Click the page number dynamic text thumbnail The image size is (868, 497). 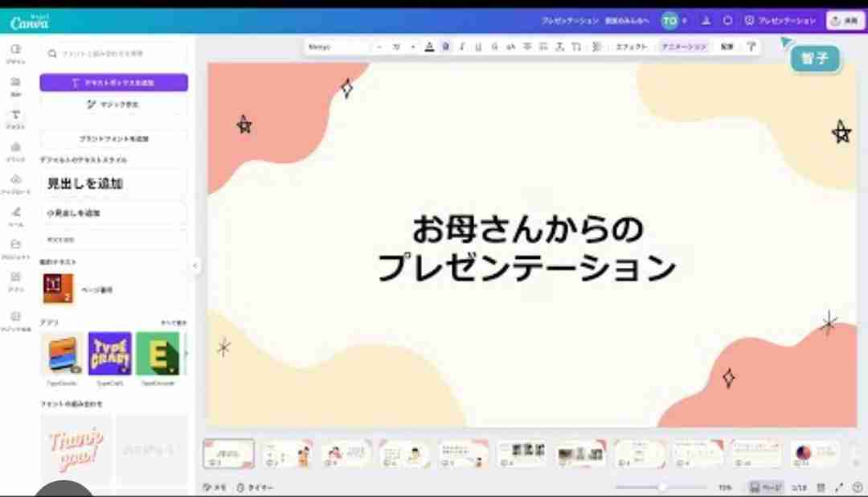coord(58,289)
